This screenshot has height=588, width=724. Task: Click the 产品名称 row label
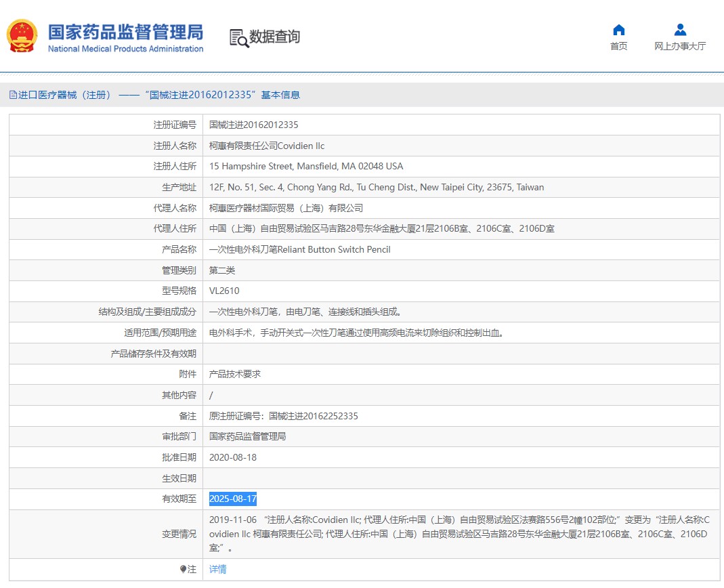179,249
